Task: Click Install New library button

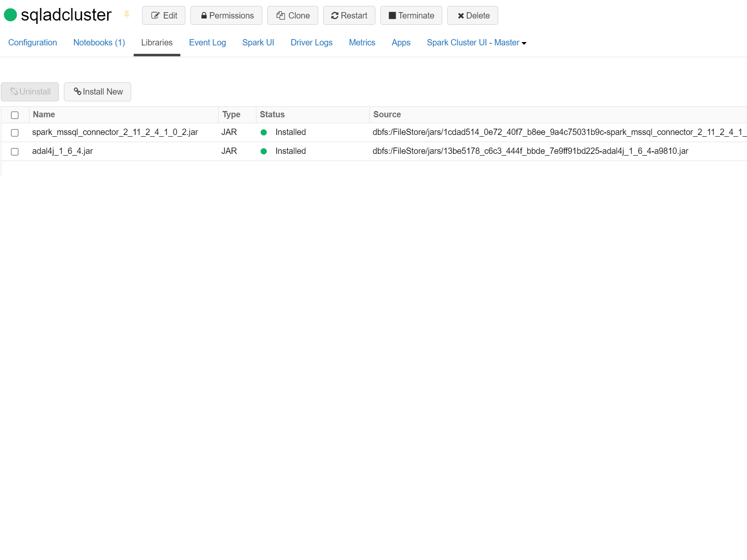Action: [x=98, y=92]
